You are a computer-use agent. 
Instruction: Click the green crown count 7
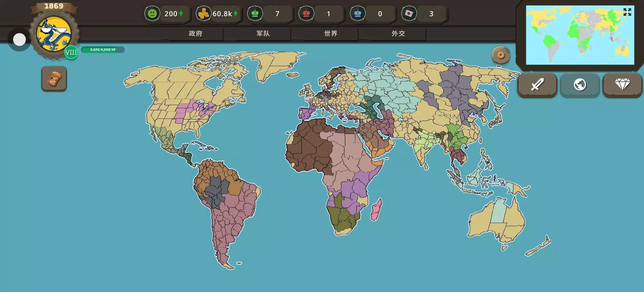pos(277,14)
